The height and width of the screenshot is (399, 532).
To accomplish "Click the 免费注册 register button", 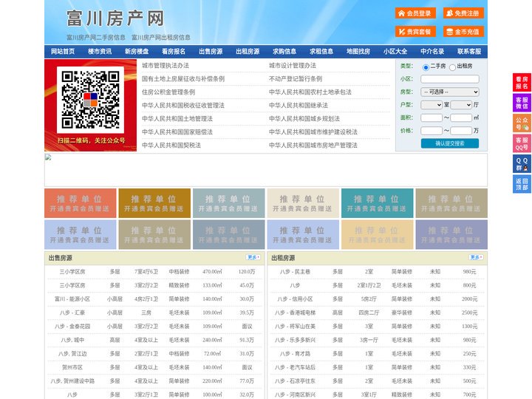I will click(x=463, y=13).
